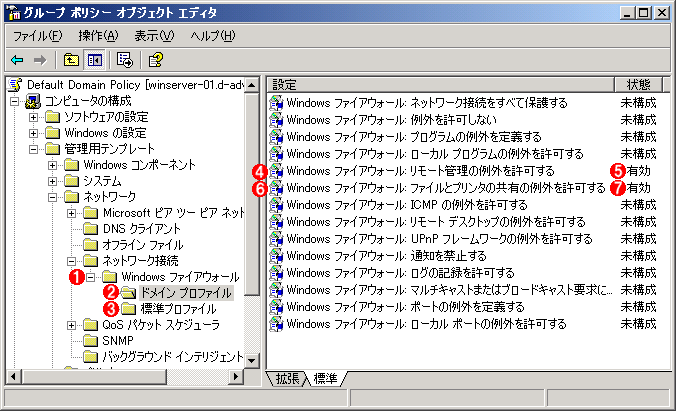Click the 標準プロファイル folder icon
This screenshot has height=411, width=676.
(128, 308)
